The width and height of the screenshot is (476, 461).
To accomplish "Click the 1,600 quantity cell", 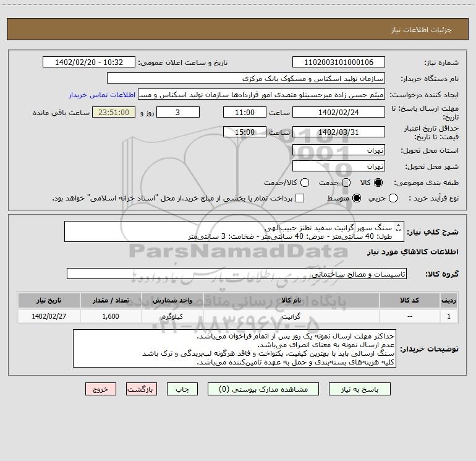I will tap(111, 316).
